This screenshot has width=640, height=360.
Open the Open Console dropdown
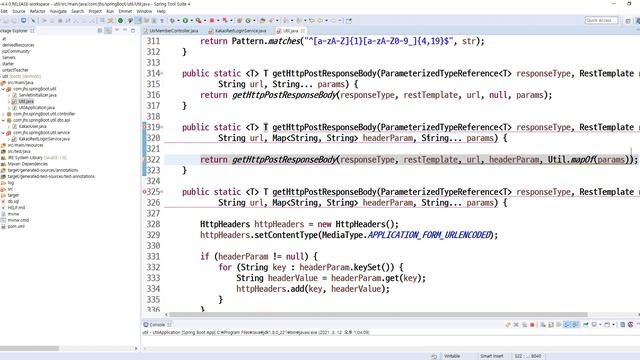coord(613,325)
